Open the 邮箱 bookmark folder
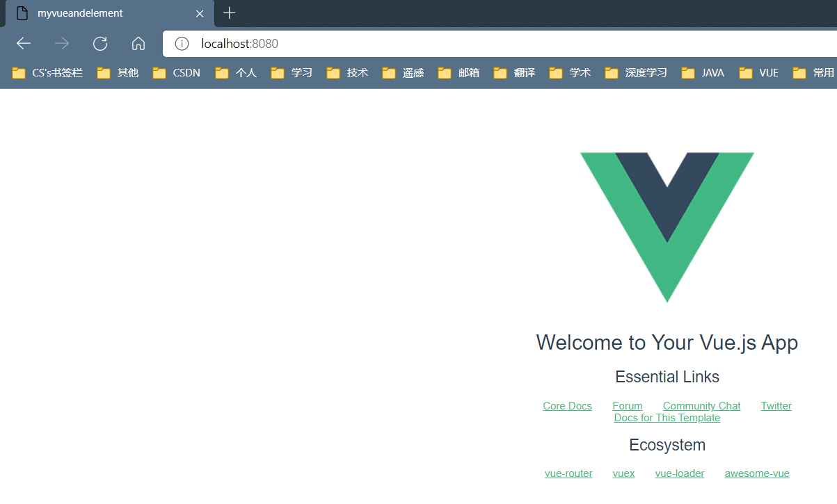This screenshot has height=504, width=837. click(x=459, y=73)
